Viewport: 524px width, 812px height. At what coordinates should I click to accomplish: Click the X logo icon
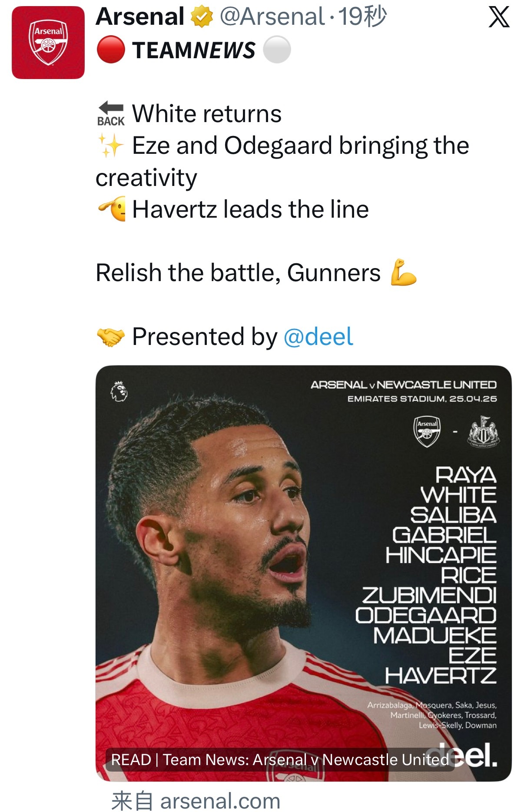coord(499,17)
